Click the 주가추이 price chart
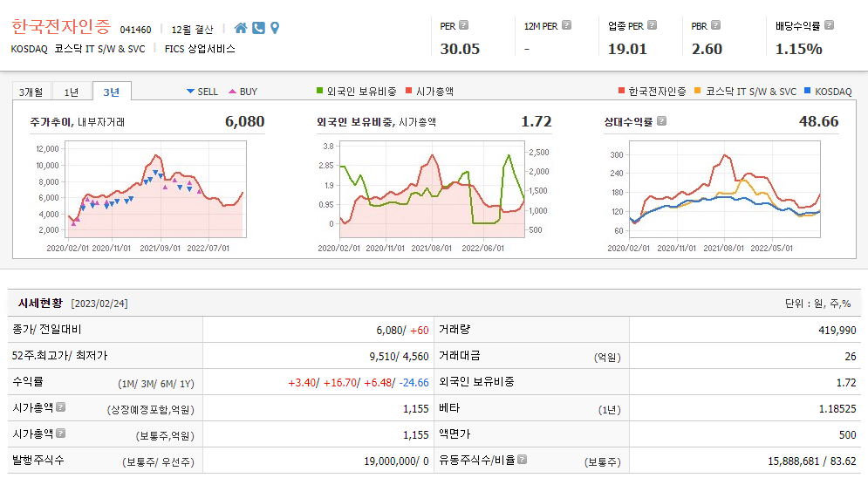 155,189
